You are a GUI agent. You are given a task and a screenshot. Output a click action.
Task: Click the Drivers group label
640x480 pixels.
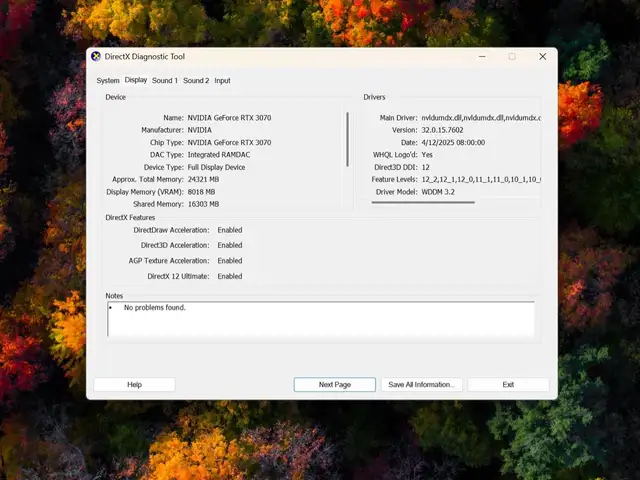pyautogui.click(x=374, y=97)
